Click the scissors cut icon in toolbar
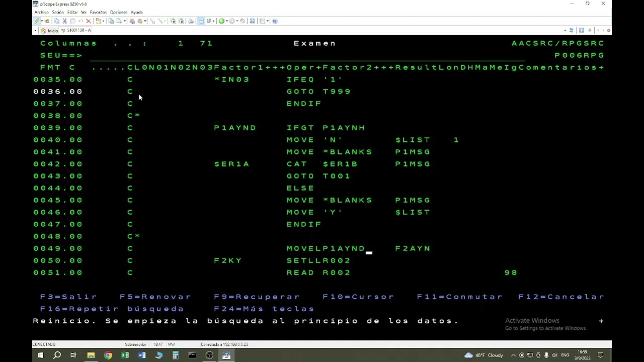This screenshot has width=644, height=362. (64, 21)
